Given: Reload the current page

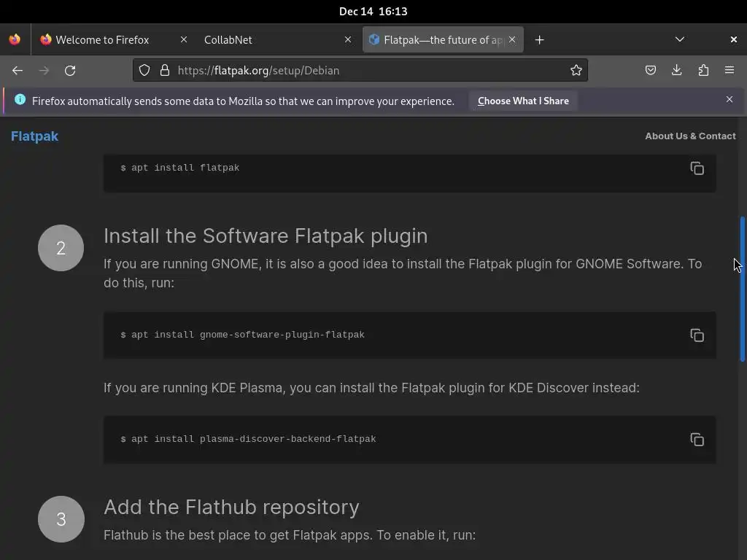Looking at the screenshot, I should [70, 70].
